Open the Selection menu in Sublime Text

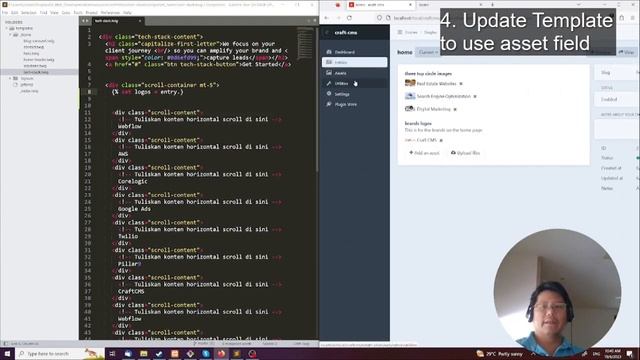point(29,13)
